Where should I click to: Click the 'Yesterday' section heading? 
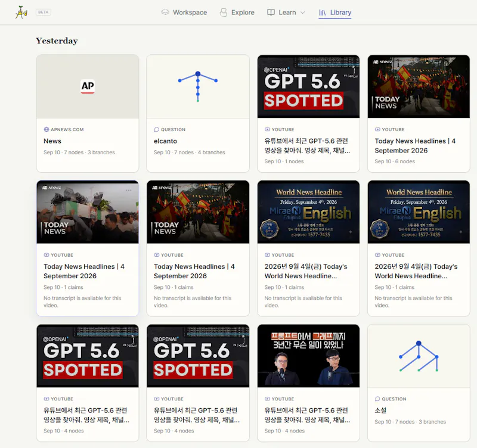click(x=57, y=41)
